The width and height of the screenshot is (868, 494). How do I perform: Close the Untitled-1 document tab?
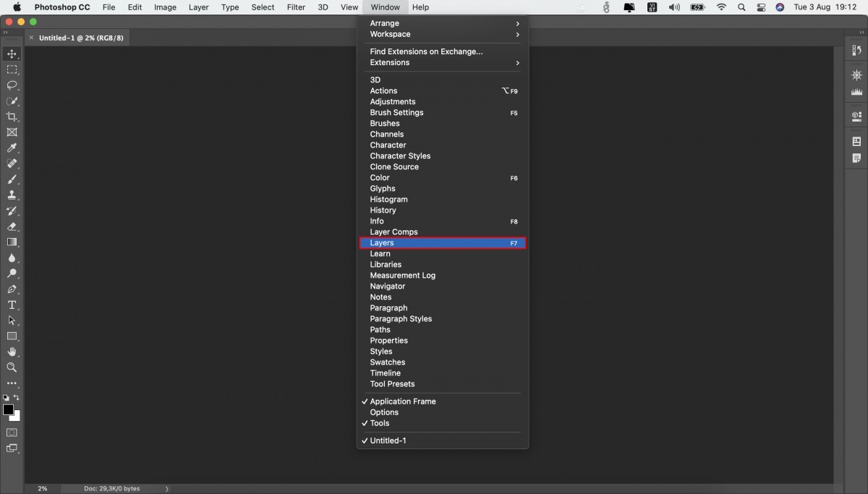point(31,38)
